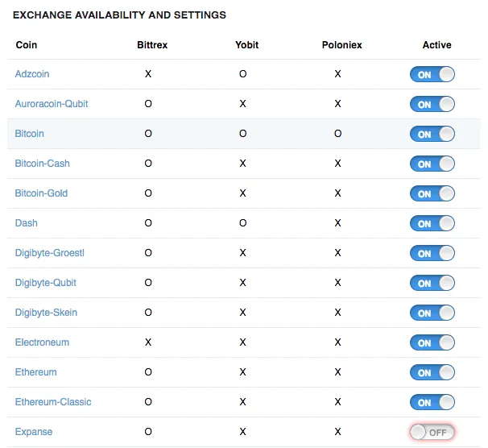Click the Bittrex column header

click(x=152, y=45)
